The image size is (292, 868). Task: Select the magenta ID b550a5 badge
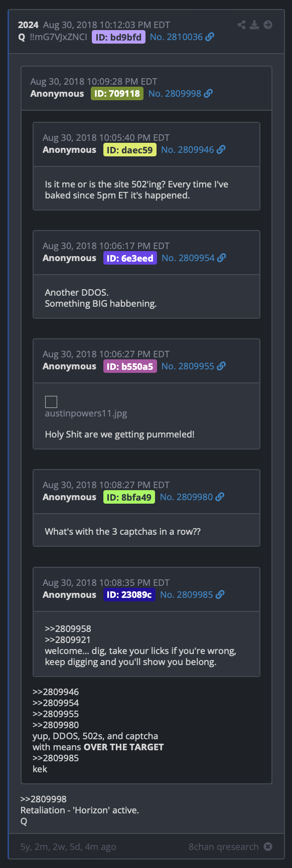click(130, 366)
